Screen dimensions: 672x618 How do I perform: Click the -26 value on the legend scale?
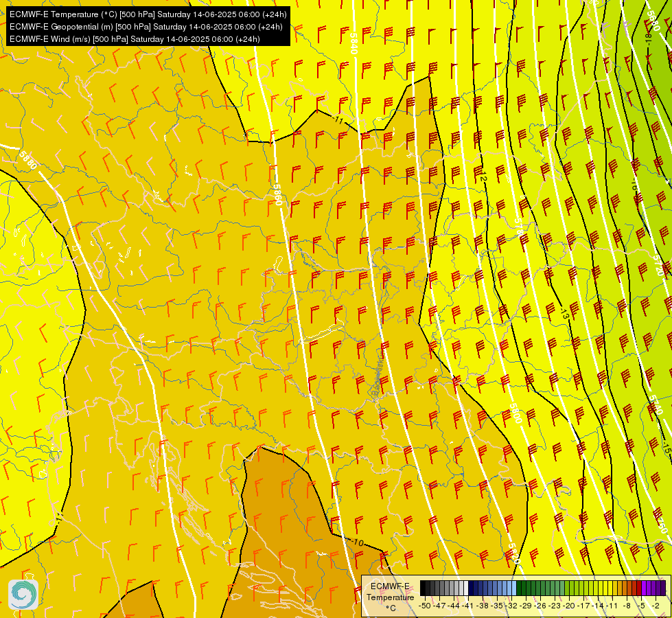pos(540,606)
